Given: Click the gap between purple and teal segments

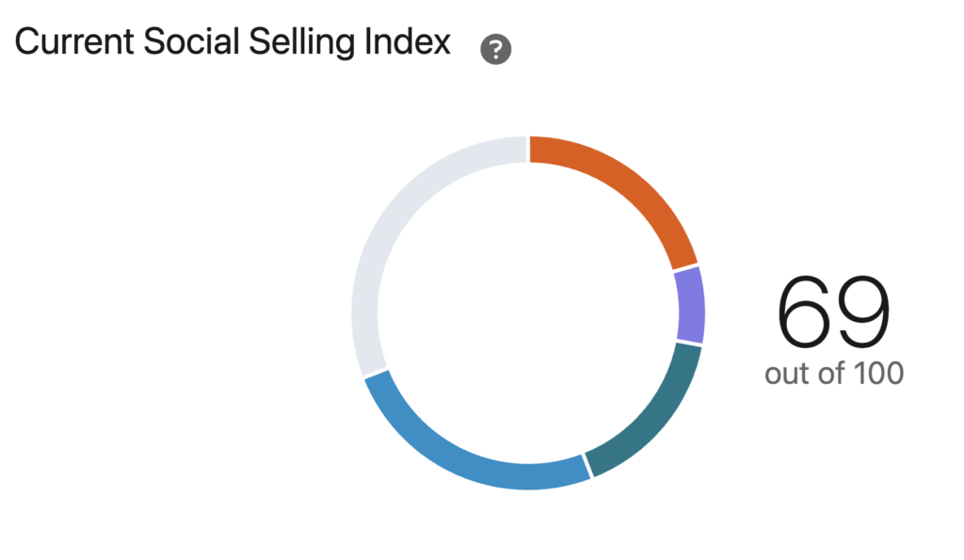Looking at the screenshot, I should tap(690, 344).
